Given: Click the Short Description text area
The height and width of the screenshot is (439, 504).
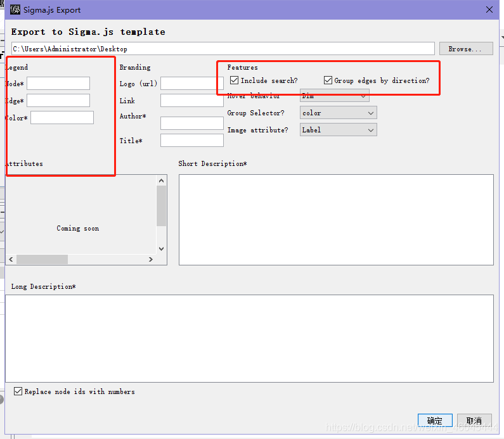Looking at the screenshot, I should 336,220.
